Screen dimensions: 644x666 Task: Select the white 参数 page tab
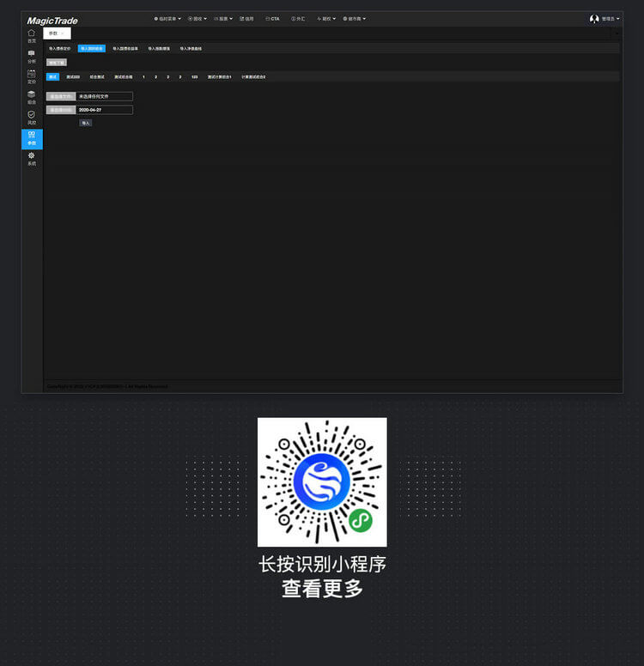tap(57, 33)
